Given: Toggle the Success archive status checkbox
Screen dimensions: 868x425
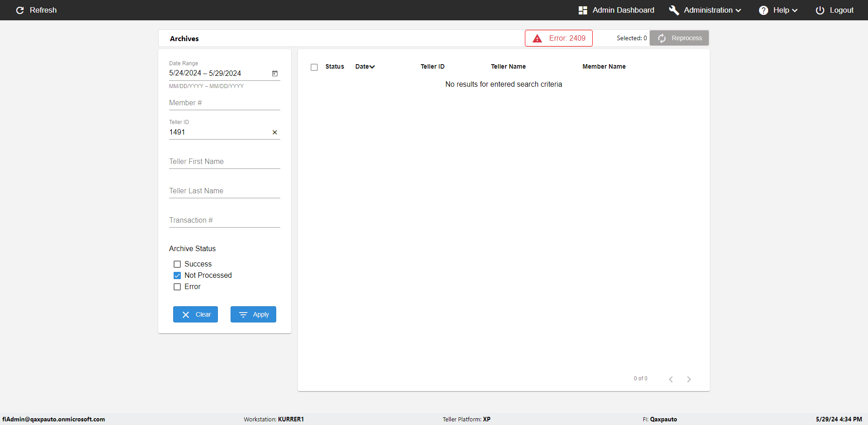Looking at the screenshot, I should tap(177, 264).
